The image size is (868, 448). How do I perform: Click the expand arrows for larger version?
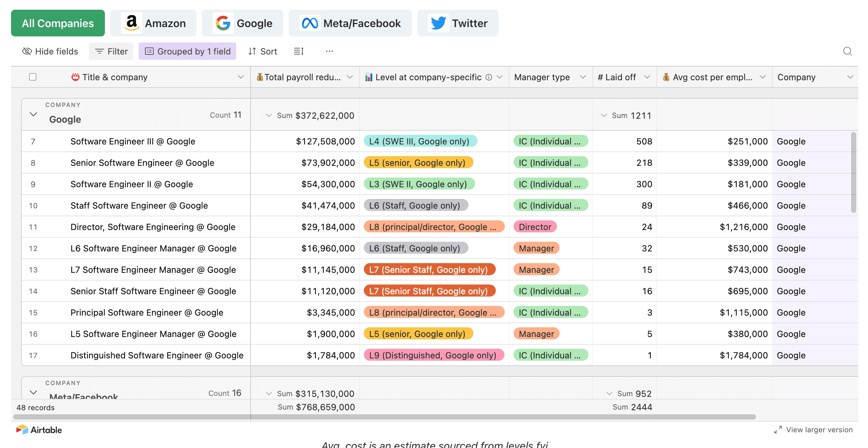pos(777,430)
